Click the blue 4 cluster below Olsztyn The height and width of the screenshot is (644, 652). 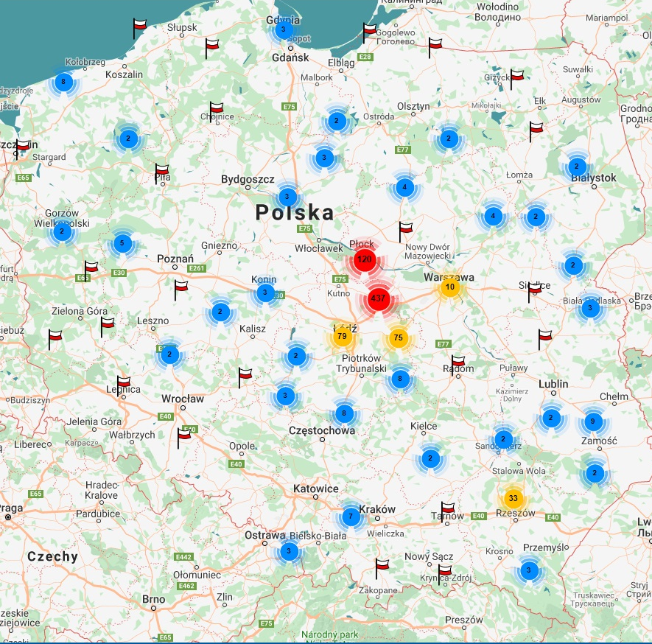(404, 187)
